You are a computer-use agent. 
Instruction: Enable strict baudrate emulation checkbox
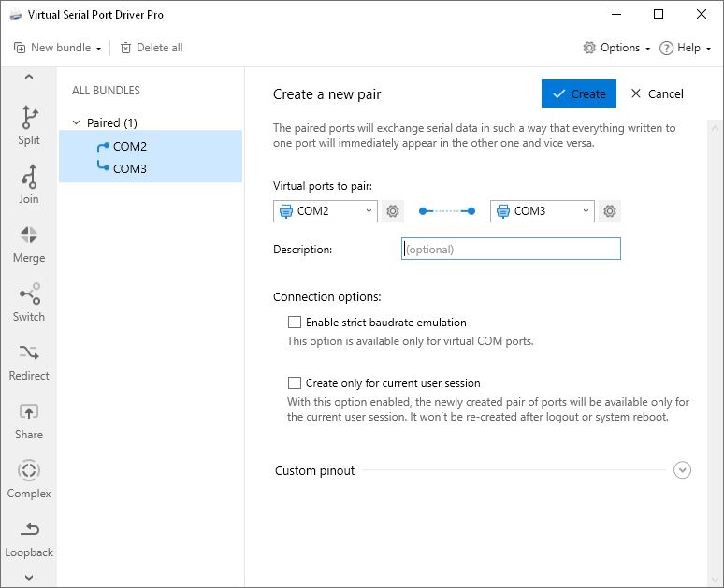[x=295, y=323]
